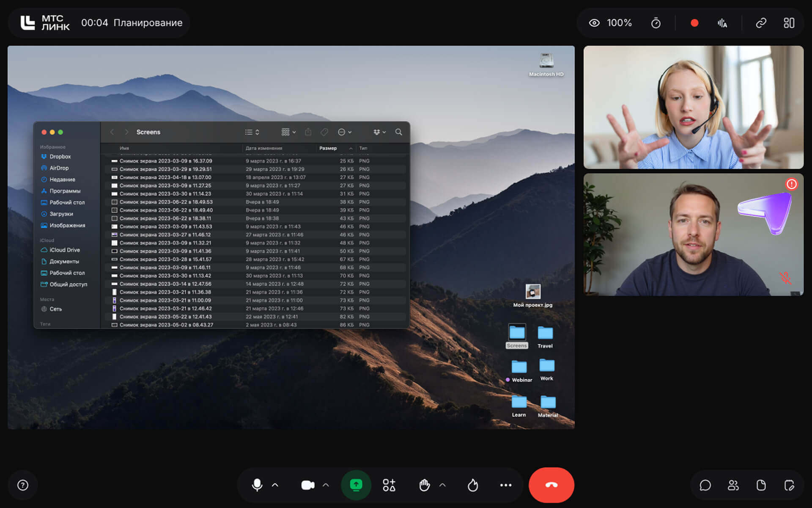The height and width of the screenshot is (508, 812).
Task: Open the camera settings chevron
Action: pos(326,485)
